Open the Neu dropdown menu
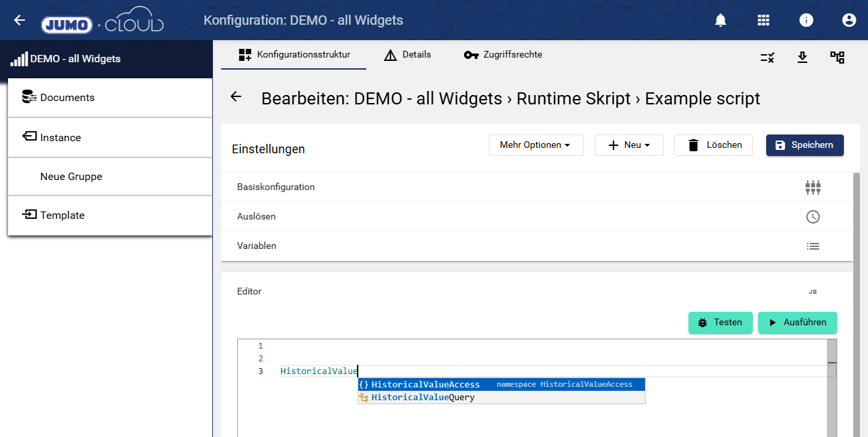The image size is (868, 437). click(629, 145)
